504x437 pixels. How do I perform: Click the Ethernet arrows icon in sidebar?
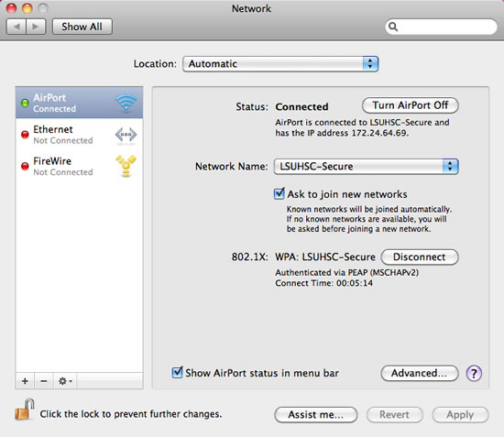126,135
